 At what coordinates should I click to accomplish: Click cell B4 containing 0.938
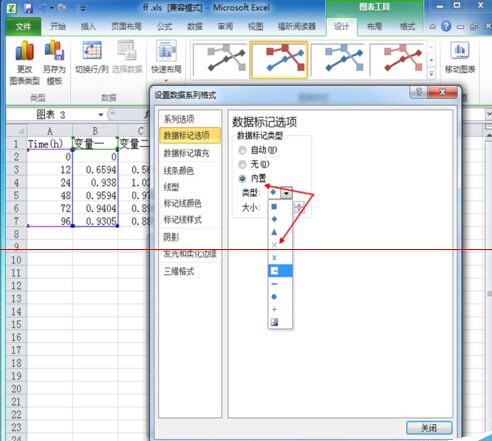pyautogui.click(x=95, y=183)
